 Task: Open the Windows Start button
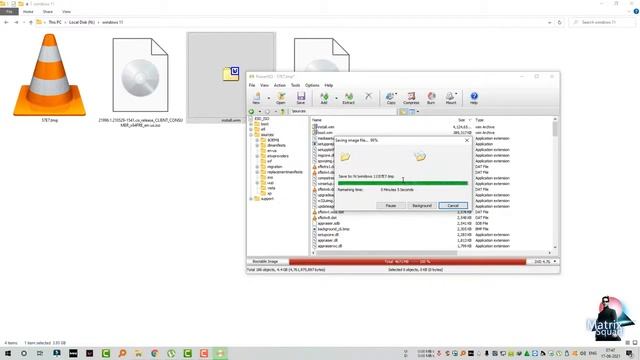[8, 353]
